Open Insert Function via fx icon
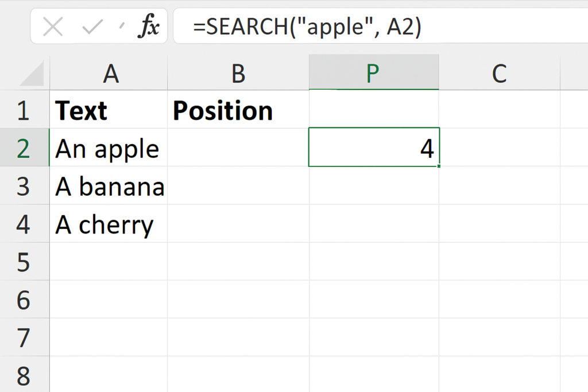Image resolution: width=588 pixels, height=392 pixels. (x=149, y=27)
